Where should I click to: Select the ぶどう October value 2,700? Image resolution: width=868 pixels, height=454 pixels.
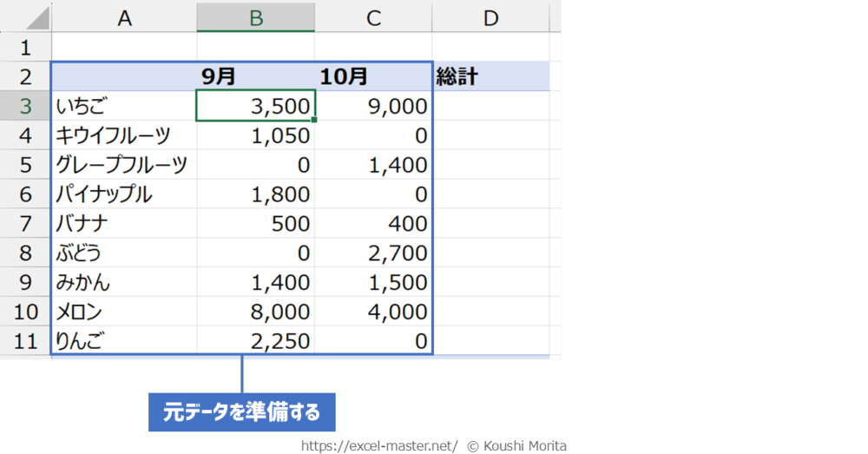coord(373,253)
